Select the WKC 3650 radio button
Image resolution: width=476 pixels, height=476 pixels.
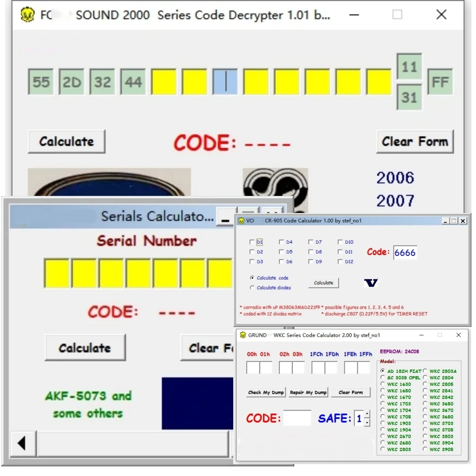coord(425,403)
